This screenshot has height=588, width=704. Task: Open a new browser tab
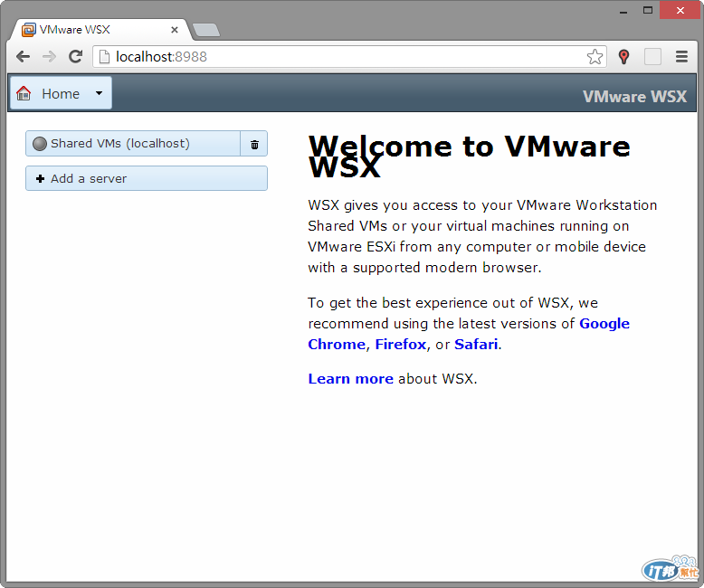coord(206,30)
